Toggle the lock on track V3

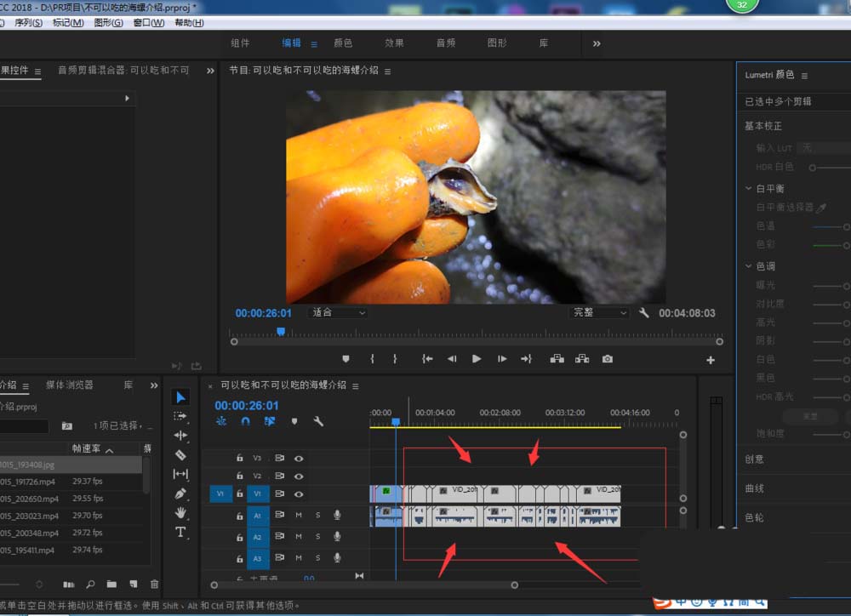point(240,459)
